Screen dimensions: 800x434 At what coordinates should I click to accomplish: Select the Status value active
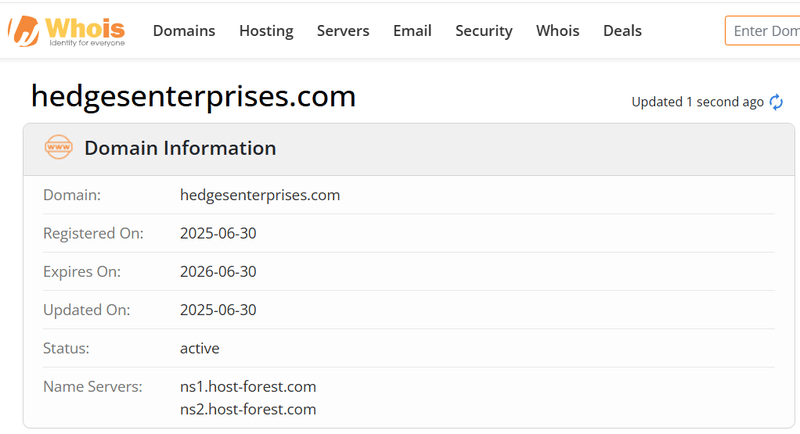[x=199, y=348]
